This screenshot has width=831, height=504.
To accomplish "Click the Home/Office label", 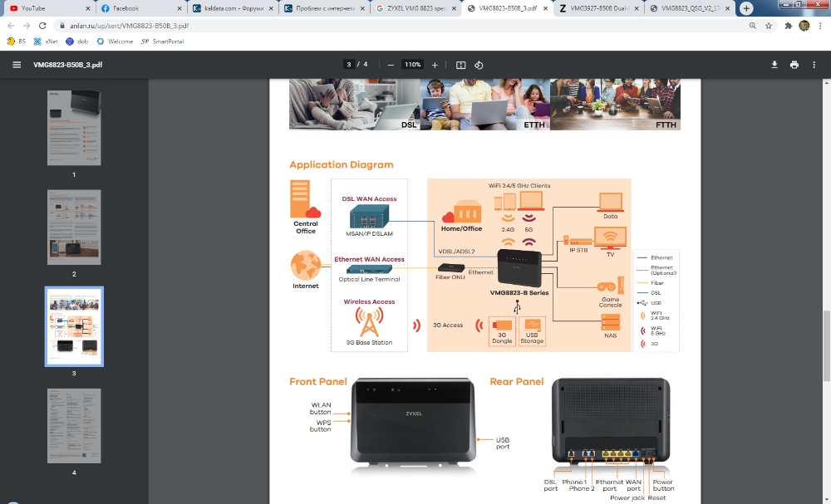I will point(461,228).
